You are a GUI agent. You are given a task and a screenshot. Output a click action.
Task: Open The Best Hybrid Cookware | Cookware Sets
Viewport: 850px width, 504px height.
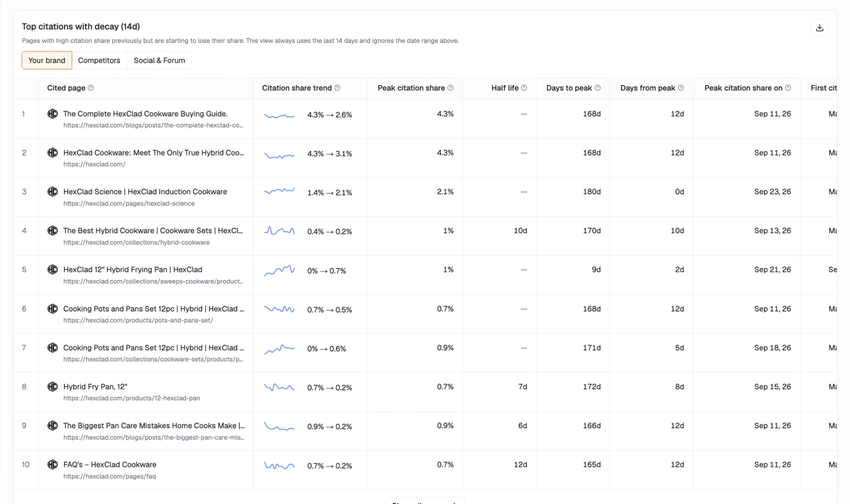click(153, 231)
